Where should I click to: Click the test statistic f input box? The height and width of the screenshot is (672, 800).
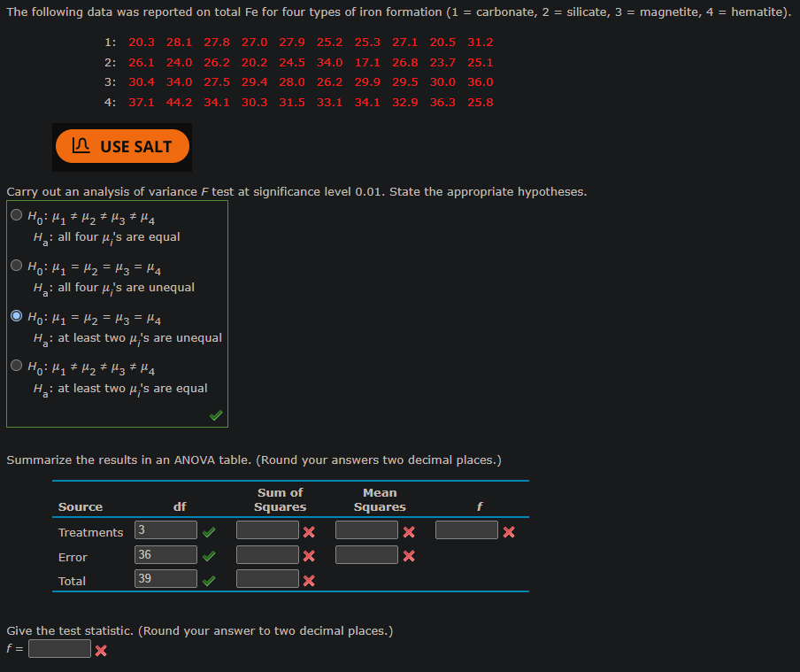pos(59,648)
